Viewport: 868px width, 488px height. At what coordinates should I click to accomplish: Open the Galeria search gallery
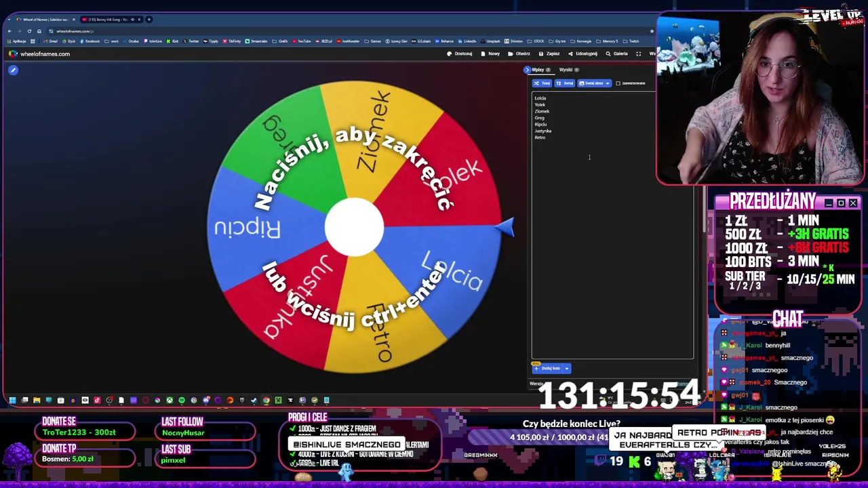[617, 54]
